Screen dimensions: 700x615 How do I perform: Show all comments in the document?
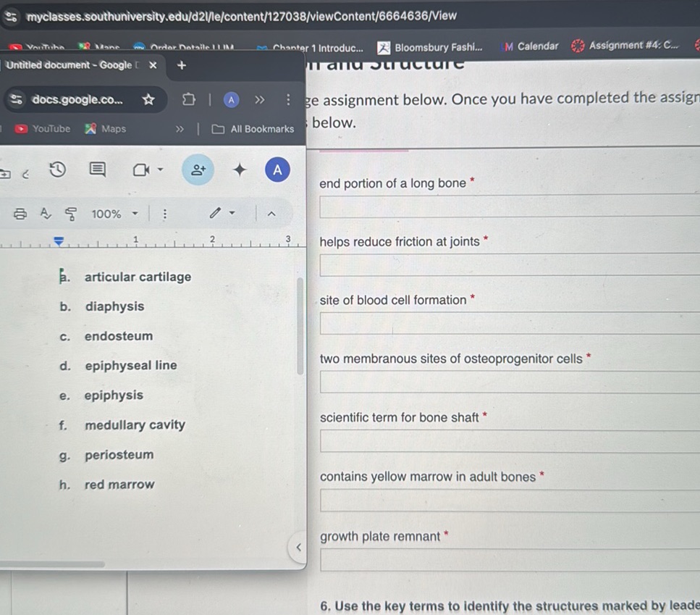click(x=96, y=170)
